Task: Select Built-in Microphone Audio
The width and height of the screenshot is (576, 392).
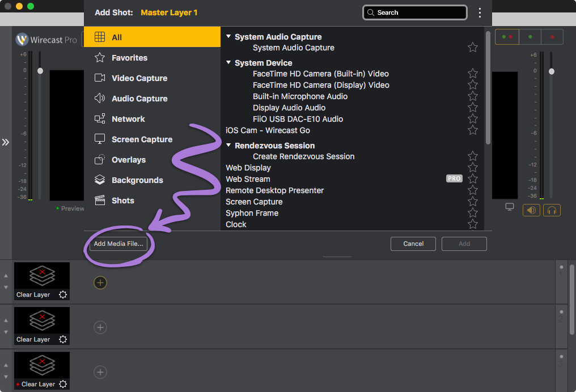Action: point(300,96)
